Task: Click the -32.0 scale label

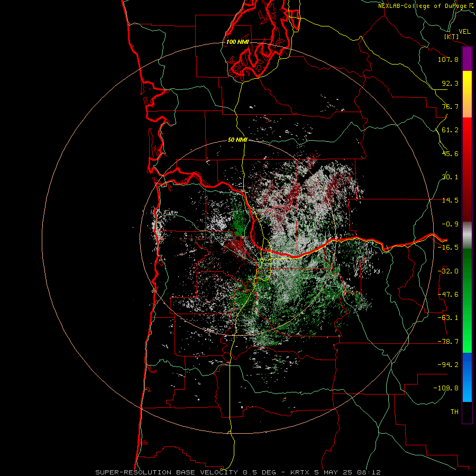Action: [x=448, y=271]
